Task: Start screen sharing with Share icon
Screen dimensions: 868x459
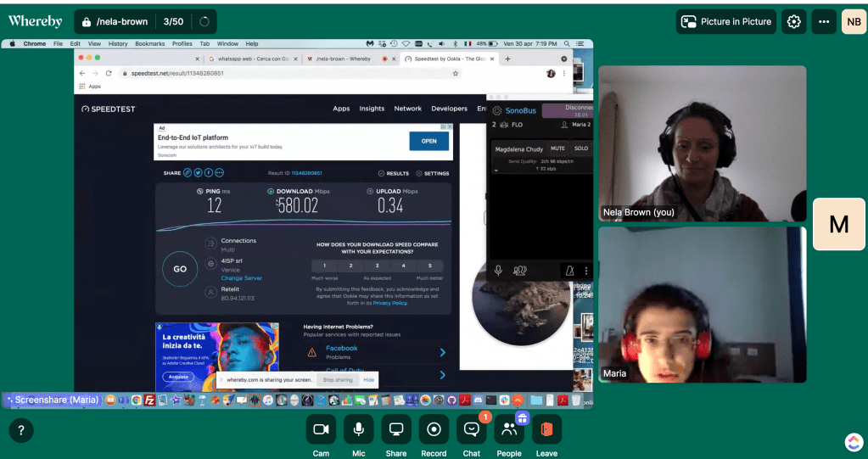Action: [x=396, y=429]
